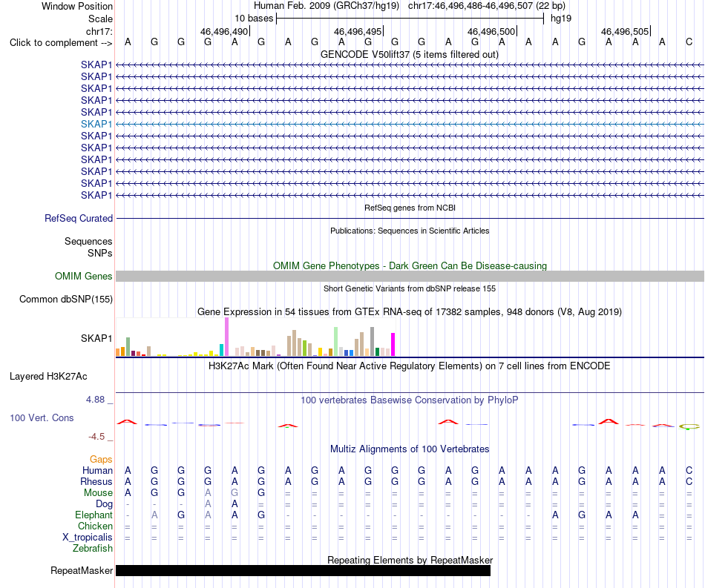Click the RefSeq Curated gene line

[x=410, y=218]
